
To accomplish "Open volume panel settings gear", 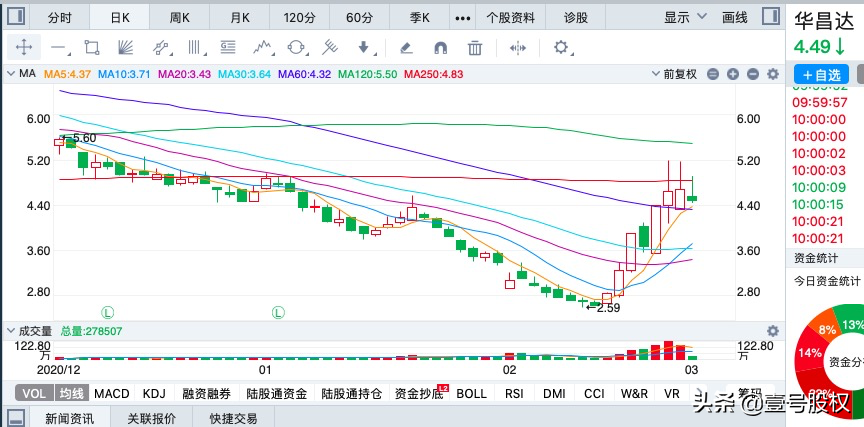I will [x=773, y=331].
